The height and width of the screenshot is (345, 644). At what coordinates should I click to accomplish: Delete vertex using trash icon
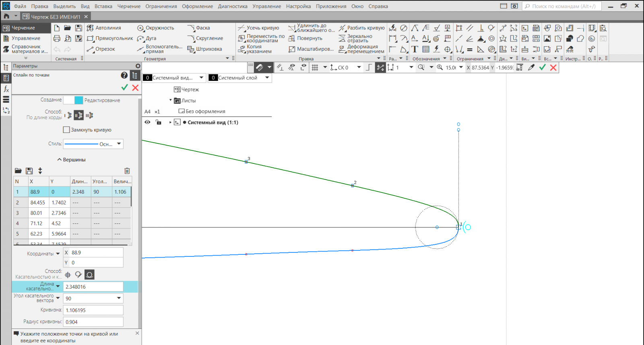[127, 171]
